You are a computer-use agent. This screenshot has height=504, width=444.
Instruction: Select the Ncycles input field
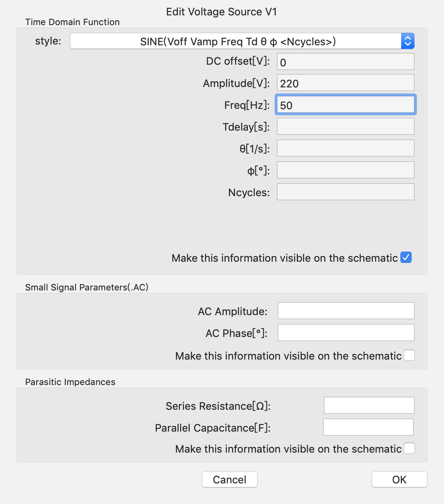(x=345, y=191)
